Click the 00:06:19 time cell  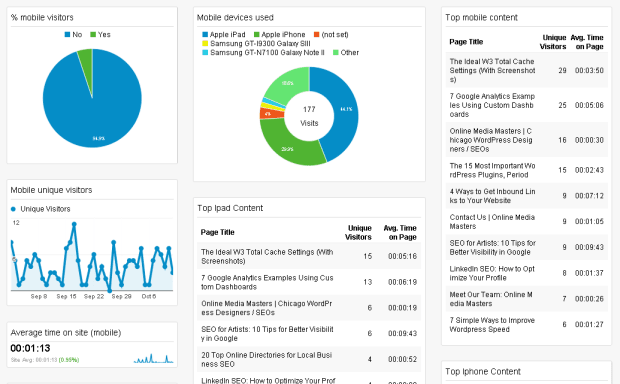click(x=403, y=282)
